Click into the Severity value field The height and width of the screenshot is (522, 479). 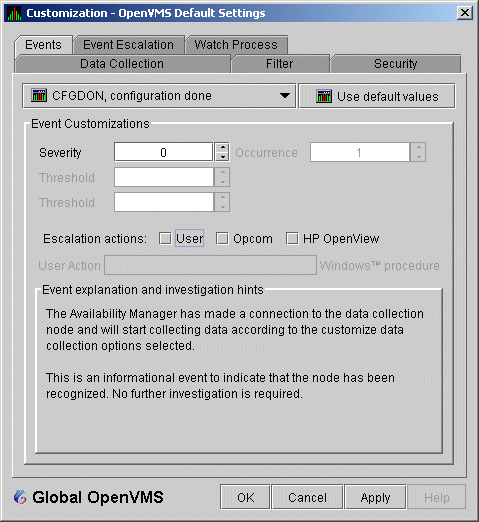[x=163, y=152]
